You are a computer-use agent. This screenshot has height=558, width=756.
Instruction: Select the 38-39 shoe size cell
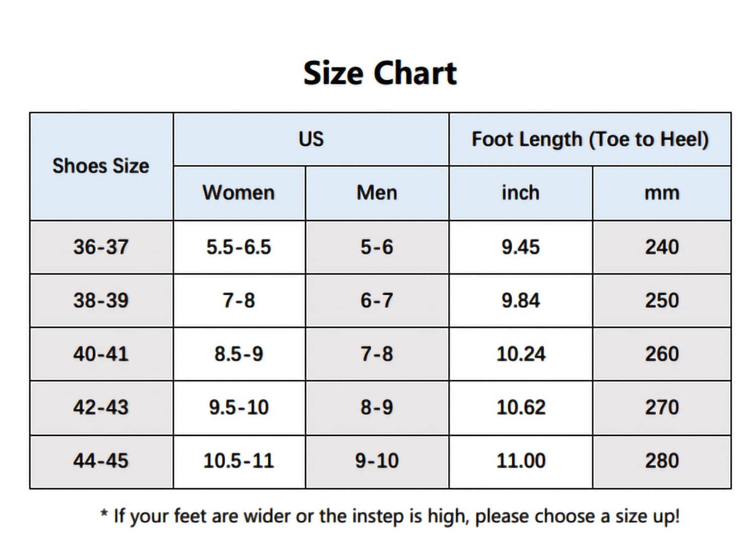(101, 301)
